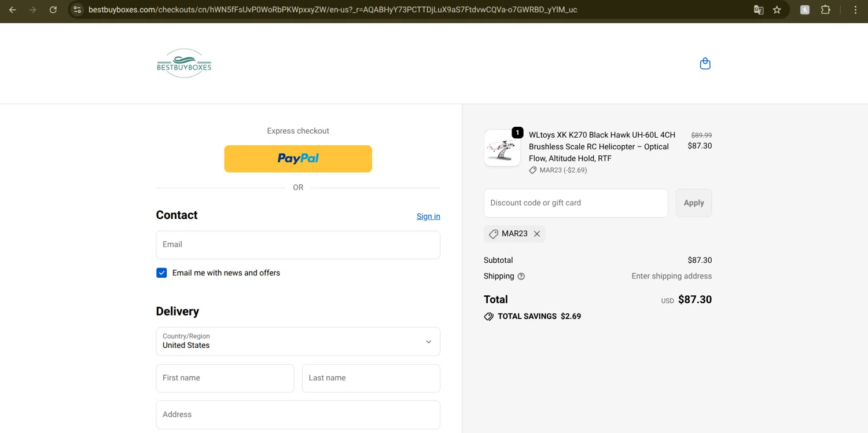
Task: Open the shopping bag cart icon
Action: pos(705,64)
